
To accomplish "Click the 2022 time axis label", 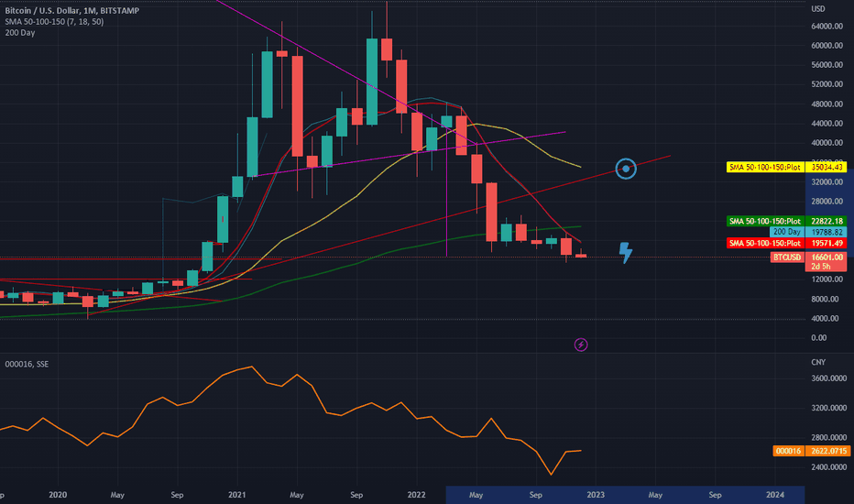I will pyautogui.click(x=416, y=495).
